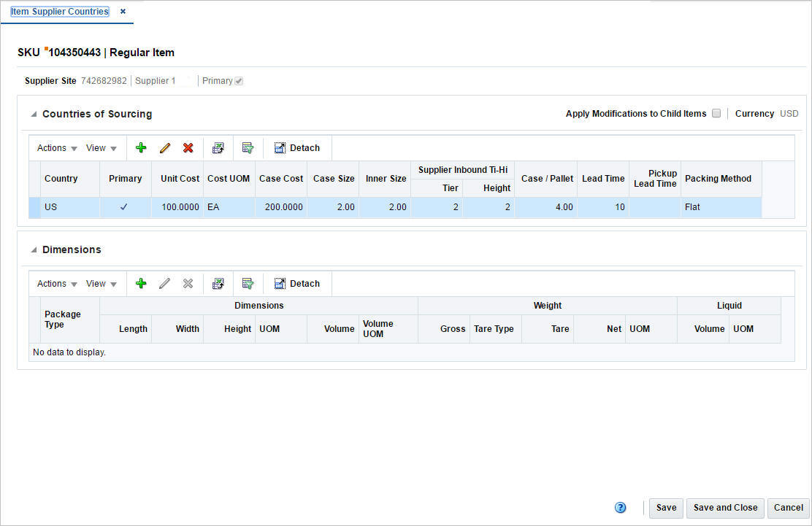Click the 200.0000 case cost cell
The image size is (812, 526).
coord(281,207)
